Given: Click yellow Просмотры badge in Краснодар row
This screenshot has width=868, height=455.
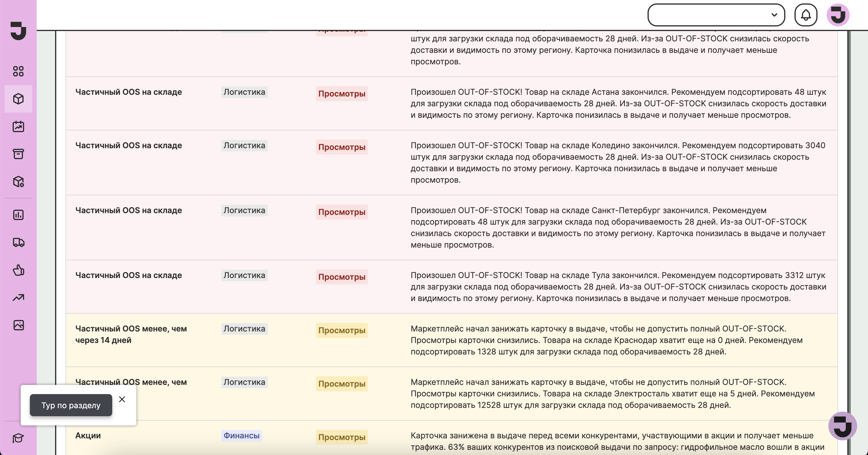Looking at the screenshot, I should tap(342, 330).
